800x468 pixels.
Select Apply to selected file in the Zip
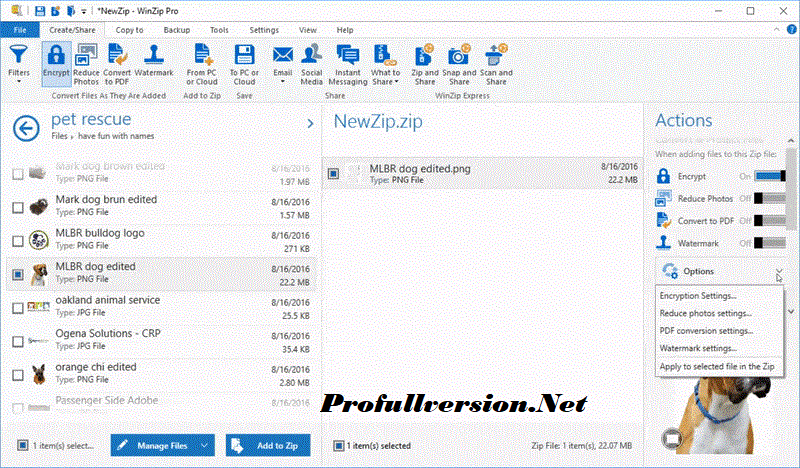tap(719, 366)
